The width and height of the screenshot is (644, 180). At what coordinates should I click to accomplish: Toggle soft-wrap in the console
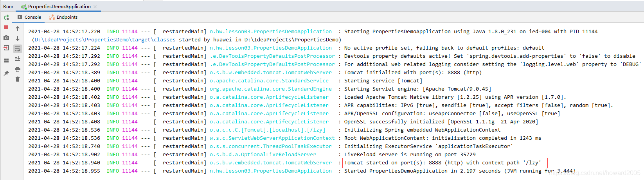click(18, 49)
